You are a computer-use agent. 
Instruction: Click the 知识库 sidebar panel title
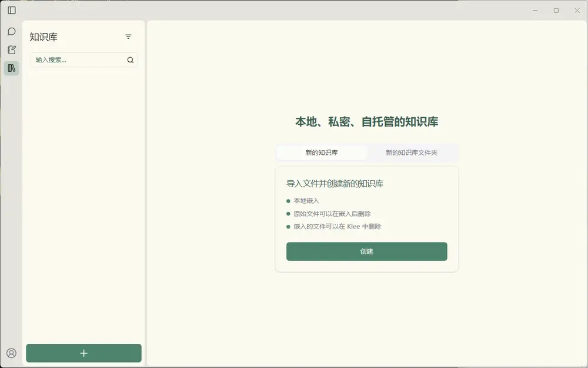coord(44,37)
